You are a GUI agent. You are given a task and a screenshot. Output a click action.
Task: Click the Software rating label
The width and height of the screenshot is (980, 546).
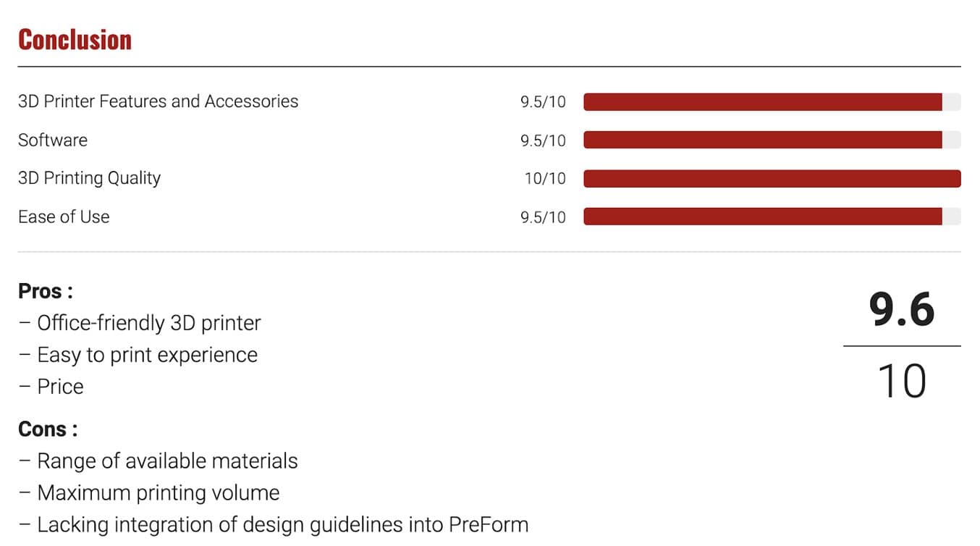coord(53,140)
